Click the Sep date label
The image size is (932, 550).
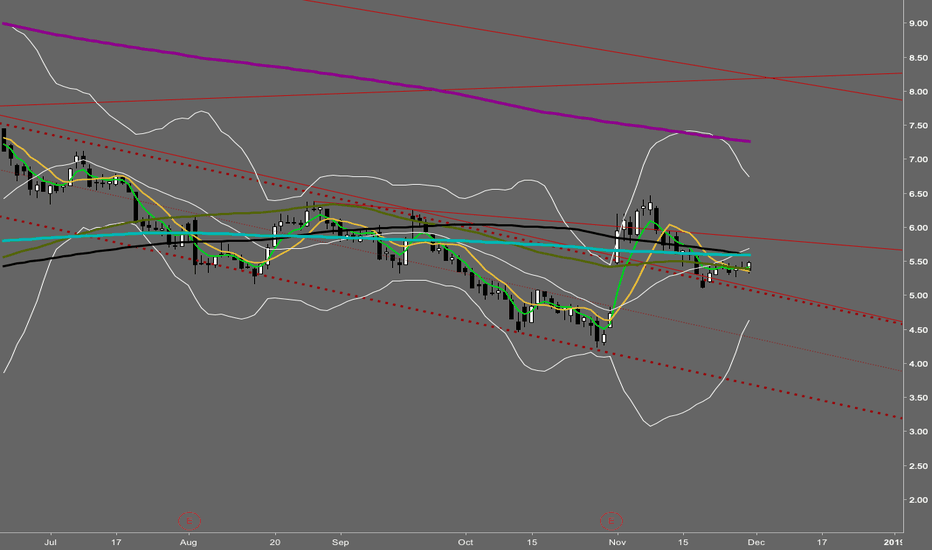pyautogui.click(x=341, y=542)
